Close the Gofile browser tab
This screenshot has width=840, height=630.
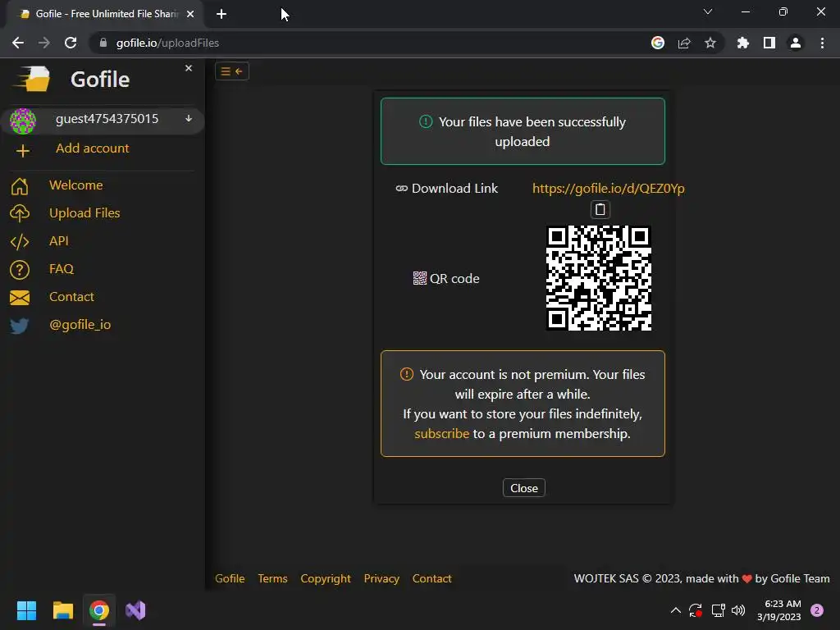[x=190, y=14]
